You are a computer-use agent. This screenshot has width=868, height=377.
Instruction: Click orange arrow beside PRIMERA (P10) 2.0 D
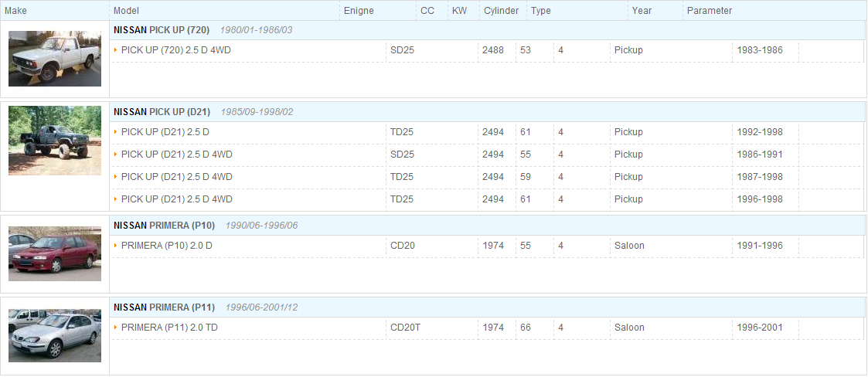pyautogui.click(x=116, y=245)
